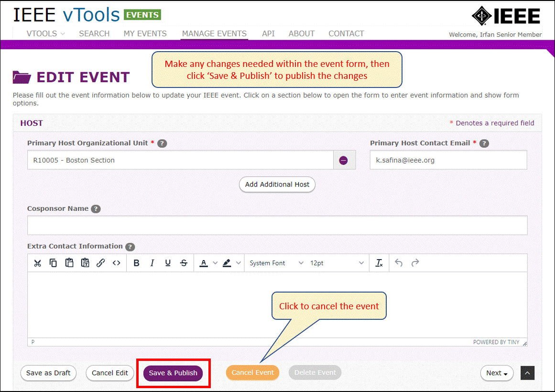Select the Insert Link icon
Viewport: 555px width, 392px height.
click(x=100, y=263)
